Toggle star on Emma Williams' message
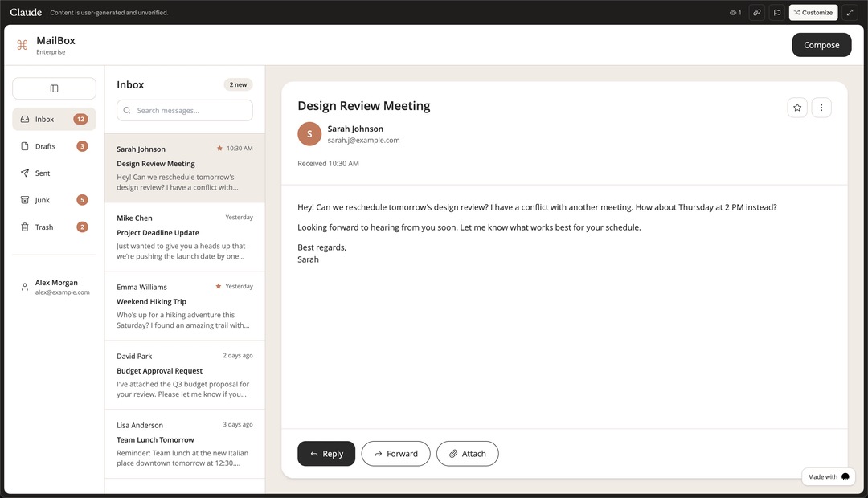The width and height of the screenshot is (868, 498). pyautogui.click(x=219, y=286)
